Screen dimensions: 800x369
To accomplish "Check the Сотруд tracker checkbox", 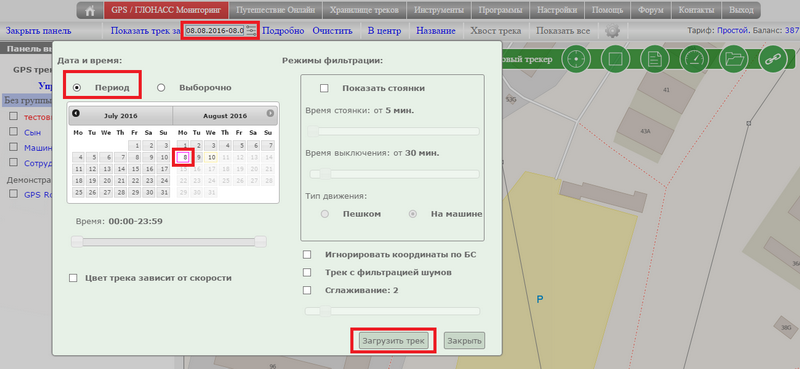I will pyautogui.click(x=13, y=163).
